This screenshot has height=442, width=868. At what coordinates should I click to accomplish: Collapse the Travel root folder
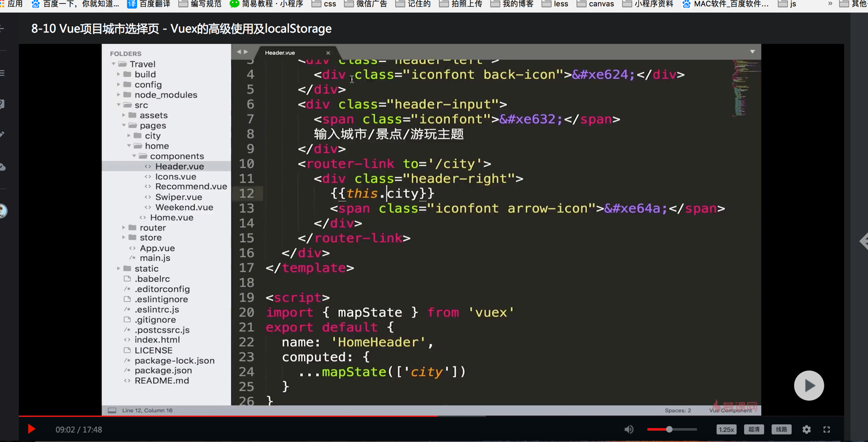113,64
